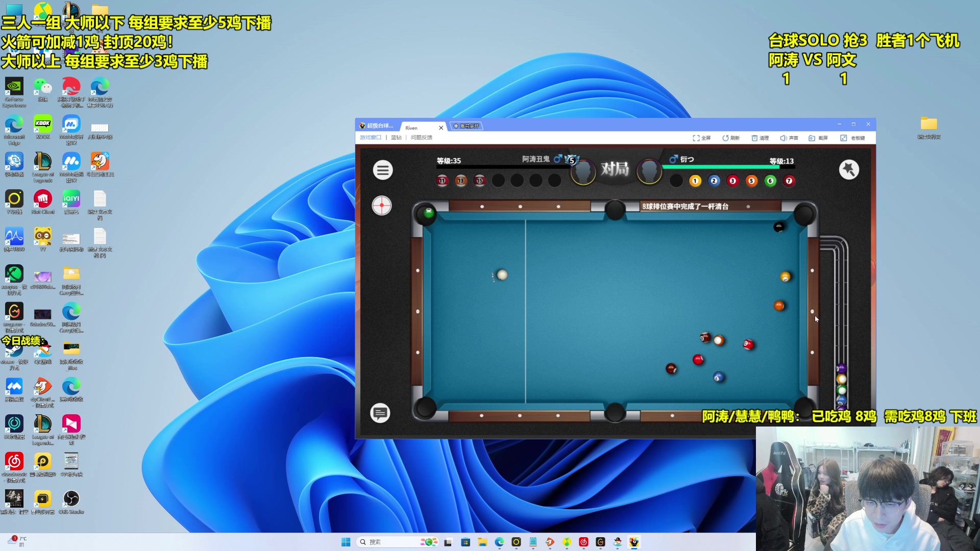Click 清理 clean-up in game toolbar
Screen dimensions: 980x551
[760, 138]
